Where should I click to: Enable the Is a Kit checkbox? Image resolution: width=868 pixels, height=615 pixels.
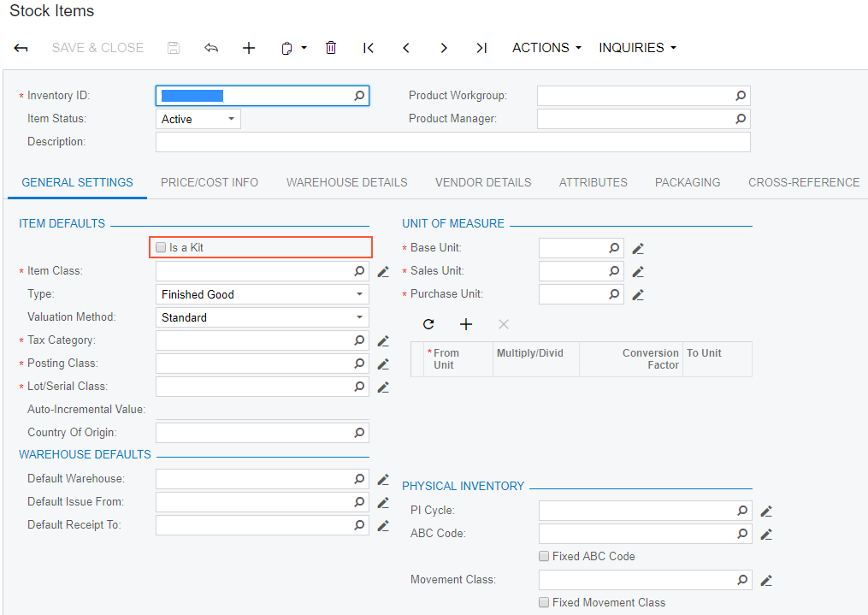pos(161,248)
